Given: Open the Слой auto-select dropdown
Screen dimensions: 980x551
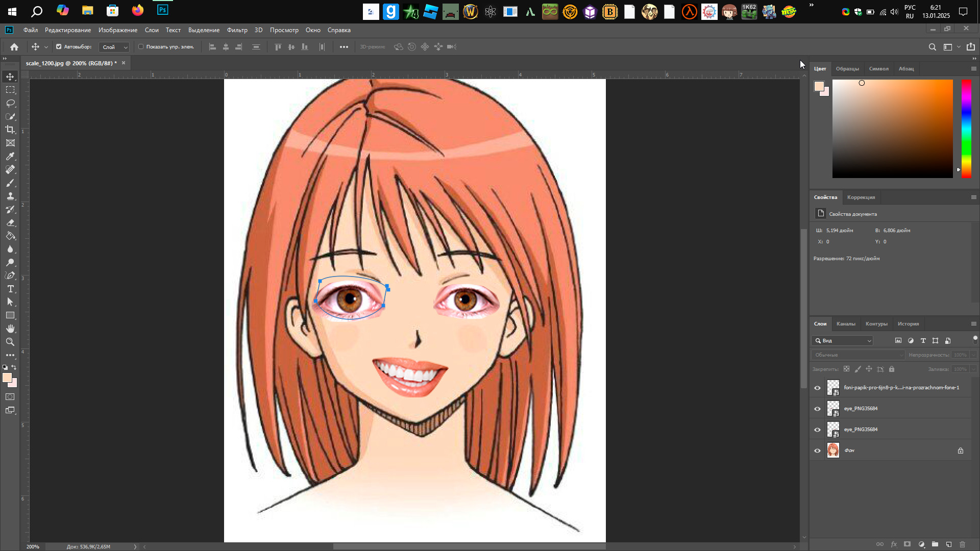Looking at the screenshot, I should 114,47.
